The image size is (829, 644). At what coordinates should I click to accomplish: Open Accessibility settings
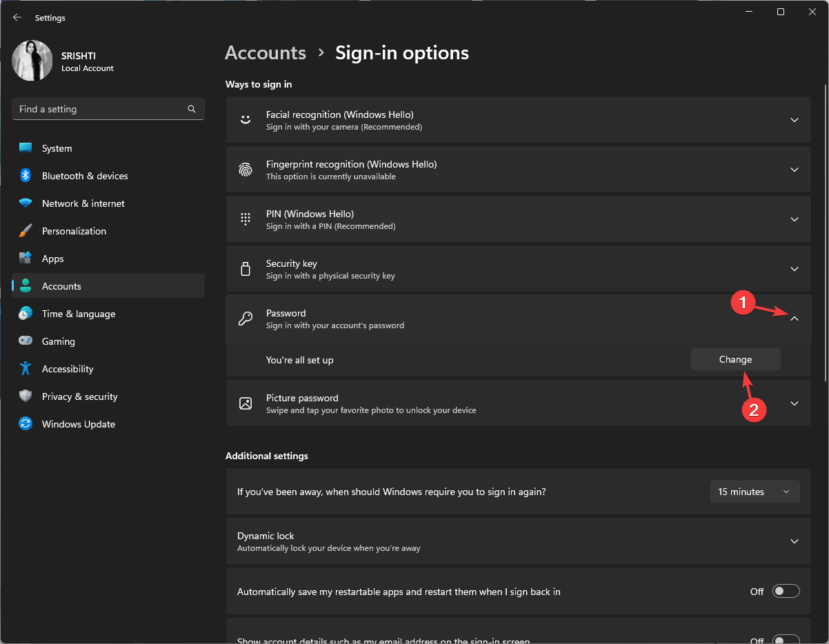[x=108, y=369]
